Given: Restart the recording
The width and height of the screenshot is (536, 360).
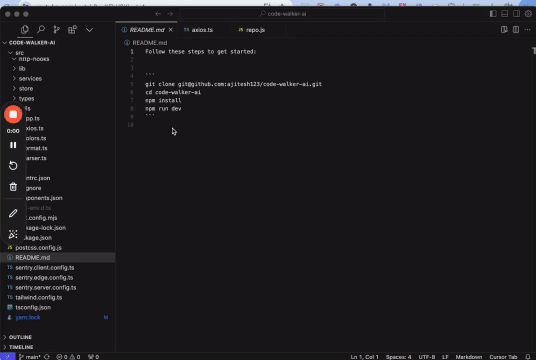Looking at the screenshot, I should (x=13, y=166).
